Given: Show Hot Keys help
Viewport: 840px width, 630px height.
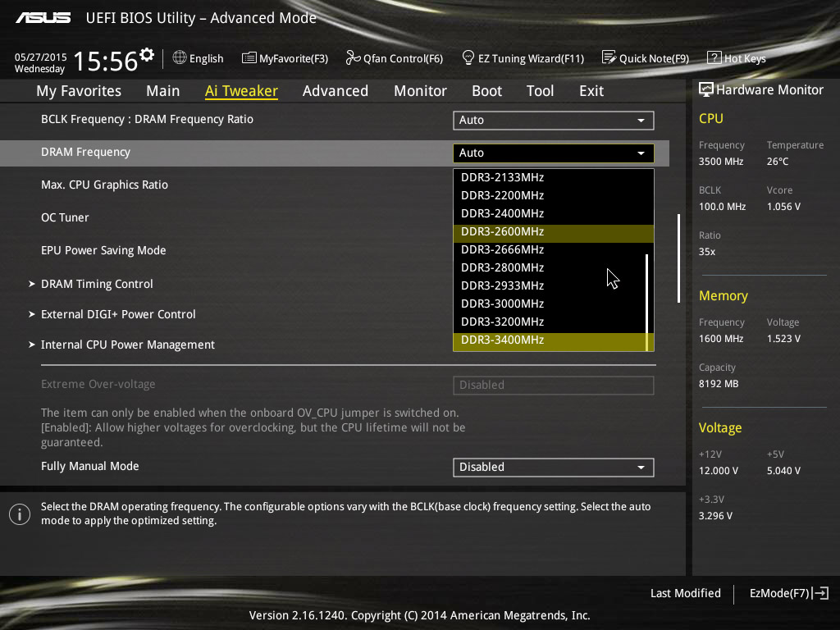Looking at the screenshot, I should (x=737, y=58).
